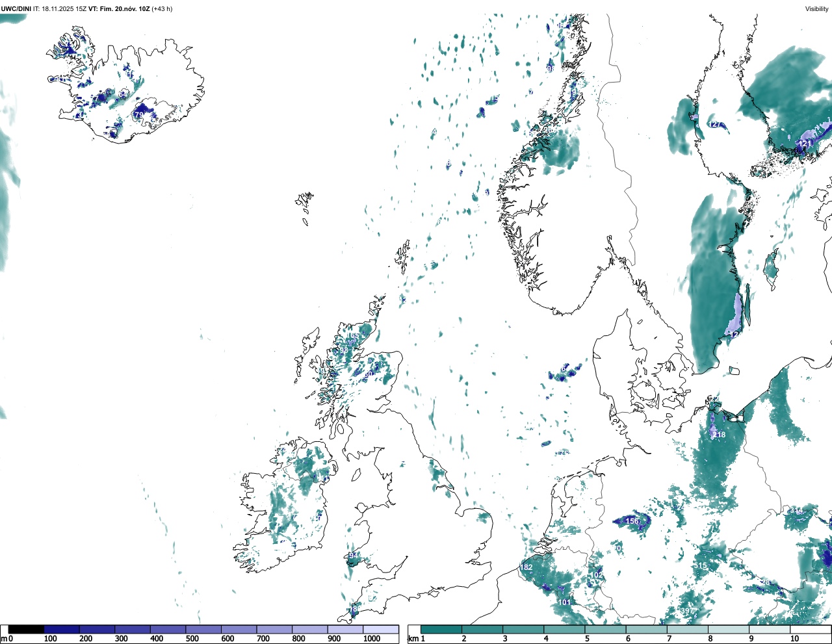Pick the 3–4 km teal swatch
This screenshot has height=644, width=832.
(523, 630)
